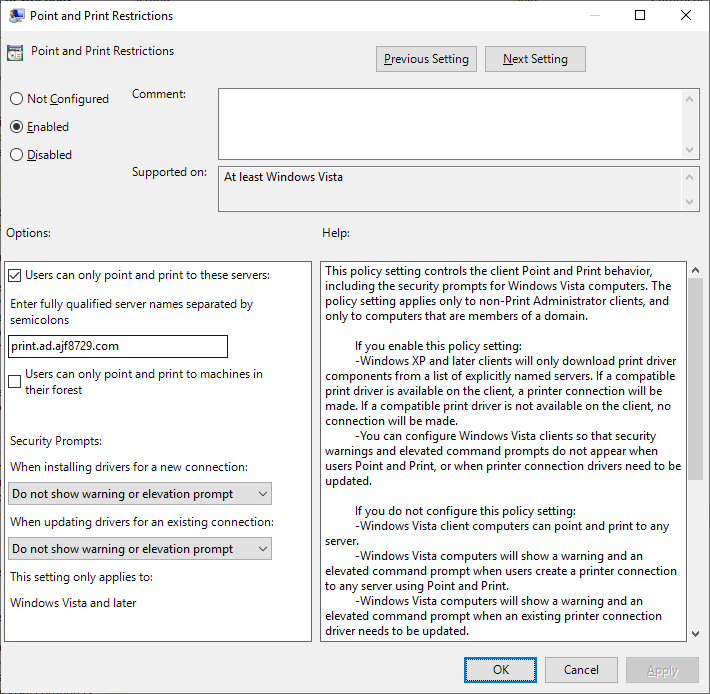Click the 'Security Prompts:' label
Screen dimensions: 710x694
click(56, 441)
